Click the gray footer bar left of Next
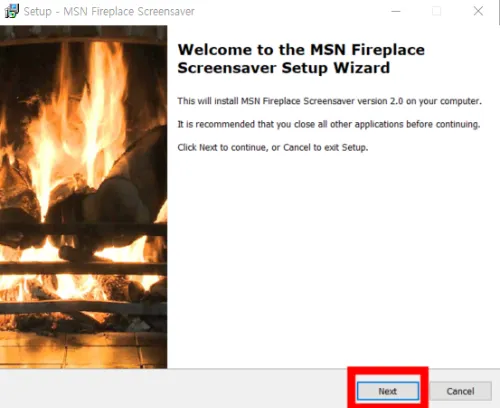The height and width of the screenshot is (408, 500). coord(173,389)
